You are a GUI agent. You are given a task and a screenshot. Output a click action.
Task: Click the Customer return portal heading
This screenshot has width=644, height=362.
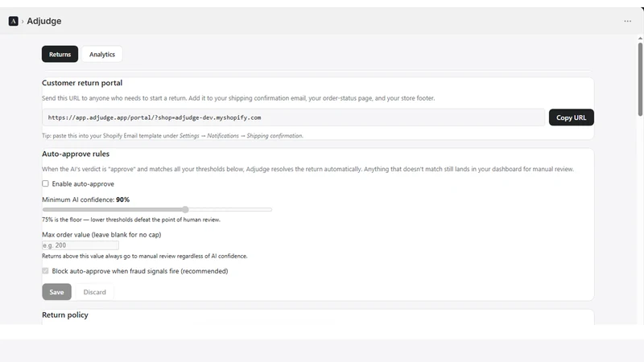coord(82,83)
